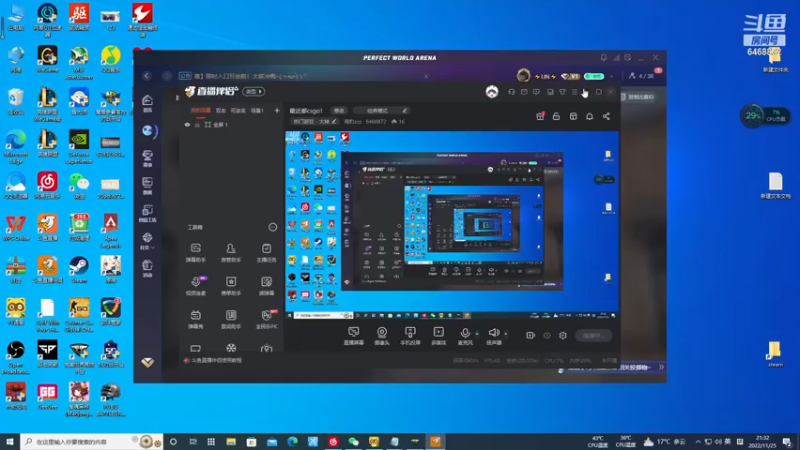Collapse the 工具箱 toolbox section
Image resolution: width=800 pixels, height=450 pixels.
click(272, 227)
